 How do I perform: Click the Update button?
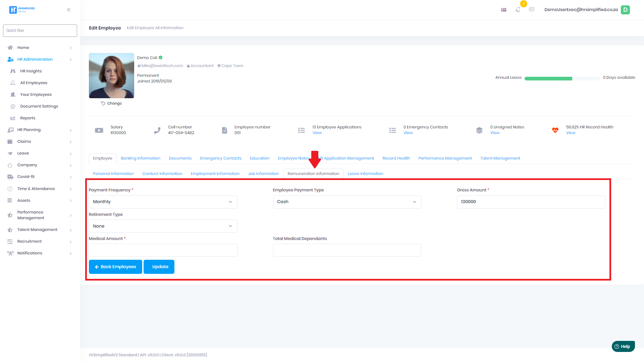coord(159,267)
